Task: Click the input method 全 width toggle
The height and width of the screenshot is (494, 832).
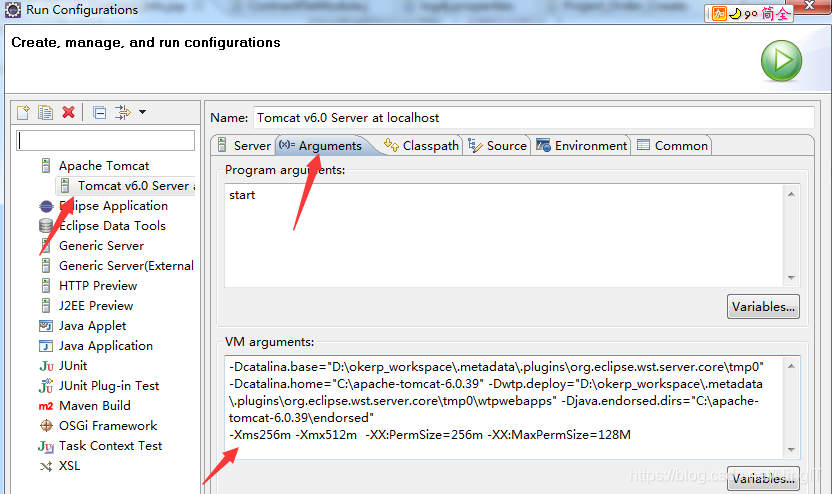Action: [783, 13]
